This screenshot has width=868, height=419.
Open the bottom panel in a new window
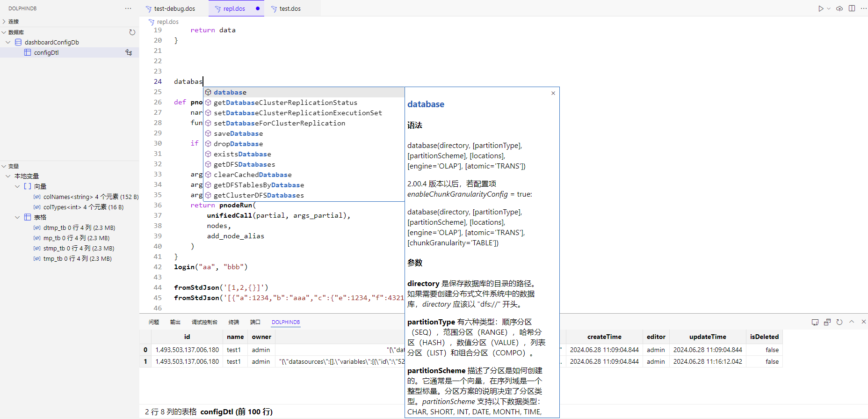tap(827, 322)
